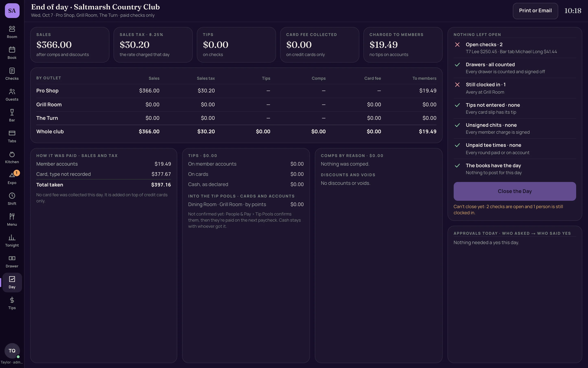Click the checkmark beside Tips not entered
Image resolution: width=588 pixels, height=368 pixels.
[457, 105]
